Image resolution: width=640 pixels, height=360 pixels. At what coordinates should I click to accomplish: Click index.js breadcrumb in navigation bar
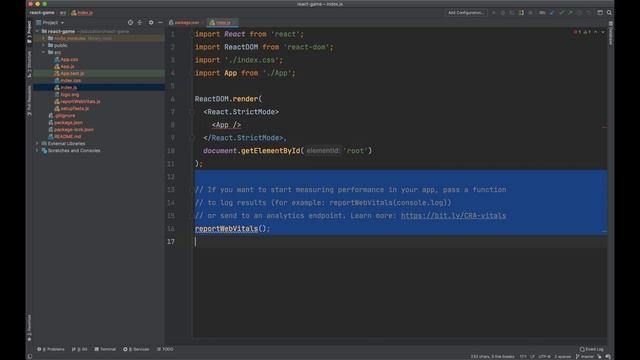(82, 13)
